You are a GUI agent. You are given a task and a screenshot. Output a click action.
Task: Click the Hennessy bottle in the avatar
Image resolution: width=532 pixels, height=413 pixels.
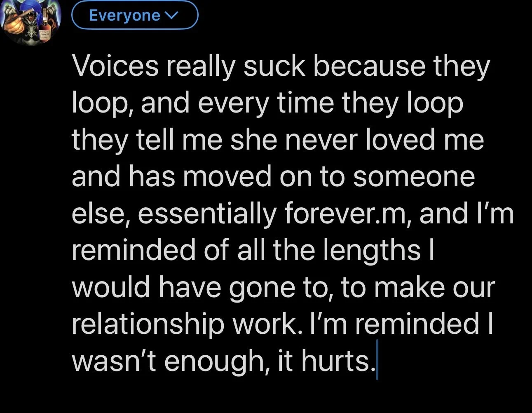tap(45, 28)
